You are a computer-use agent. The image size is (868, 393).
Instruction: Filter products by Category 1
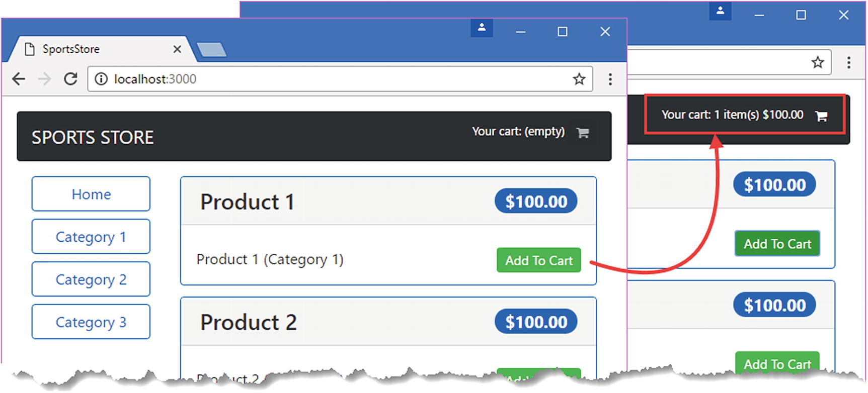[x=91, y=237]
